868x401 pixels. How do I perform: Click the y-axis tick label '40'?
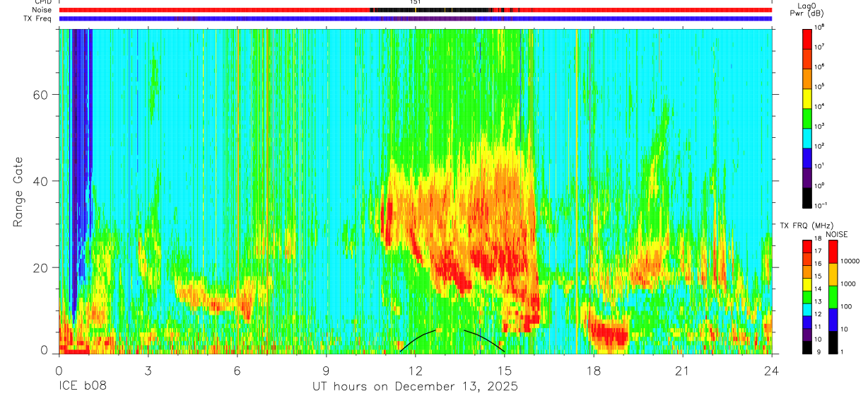pyautogui.click(x=41, y=181)
